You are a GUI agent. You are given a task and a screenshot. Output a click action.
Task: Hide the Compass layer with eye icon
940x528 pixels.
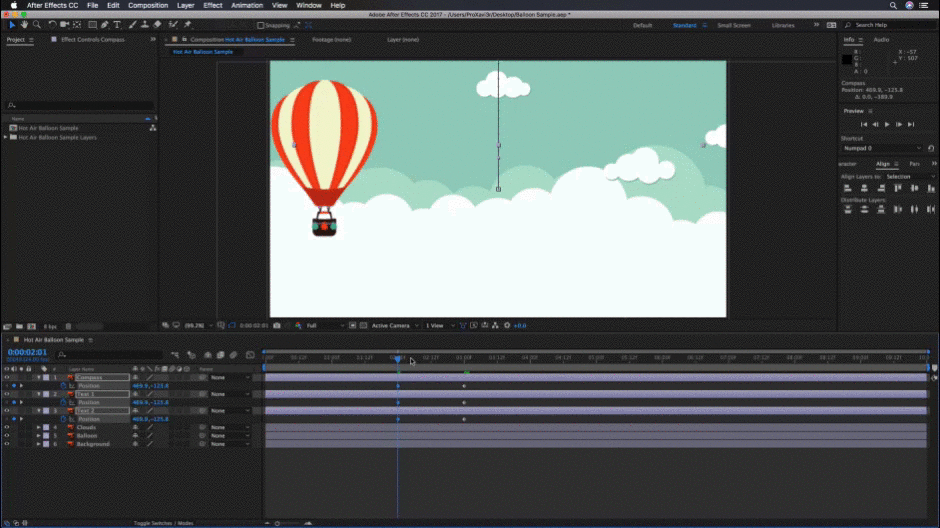point(7,378)
